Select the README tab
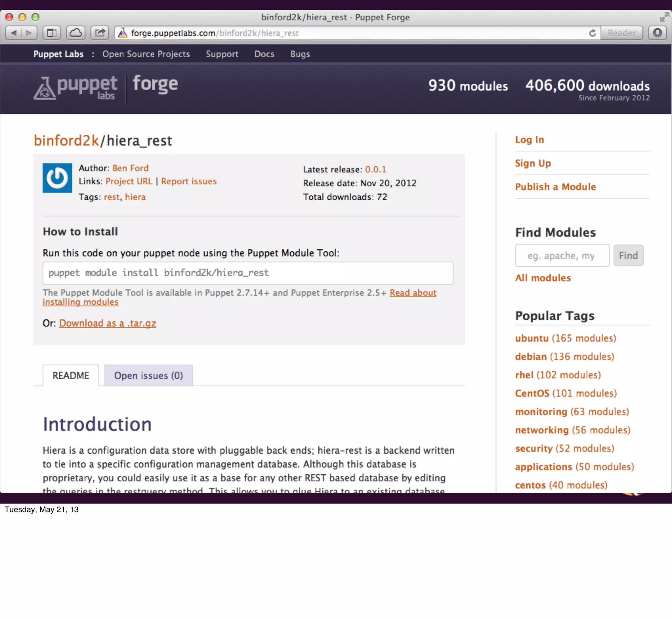The width and height of the screenshot is (672, 619). pos(71,375)
